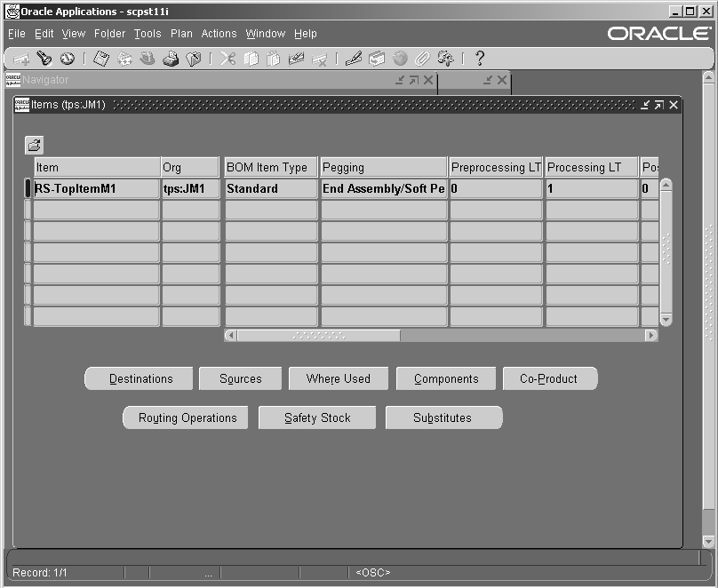Click the MDI window scroll-down arrow

pos(708,542)
